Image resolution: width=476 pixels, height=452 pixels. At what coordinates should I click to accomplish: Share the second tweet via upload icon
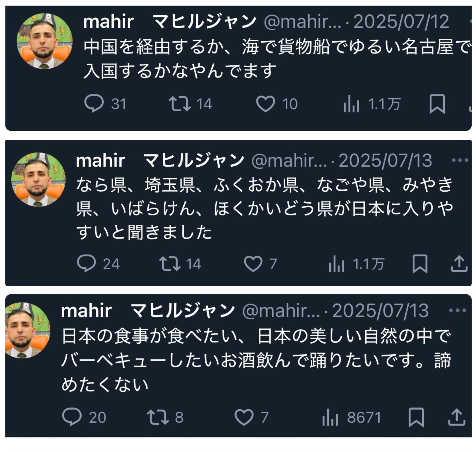pyautogui.click(x=459, y=264)
